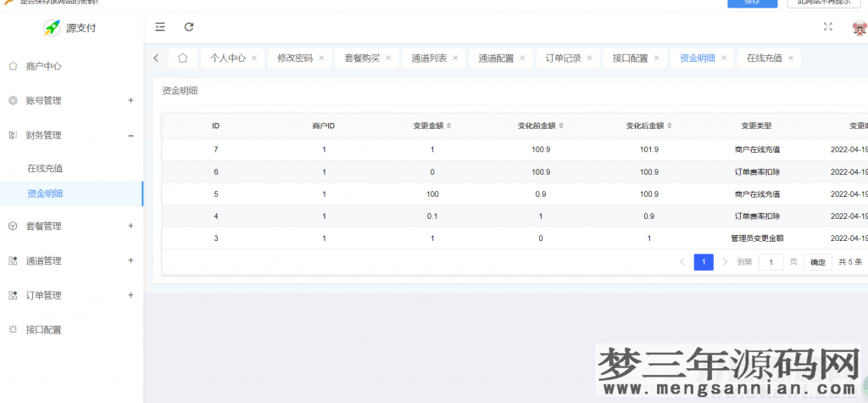Open 商户中心 from the sidebar

point(44,66)
